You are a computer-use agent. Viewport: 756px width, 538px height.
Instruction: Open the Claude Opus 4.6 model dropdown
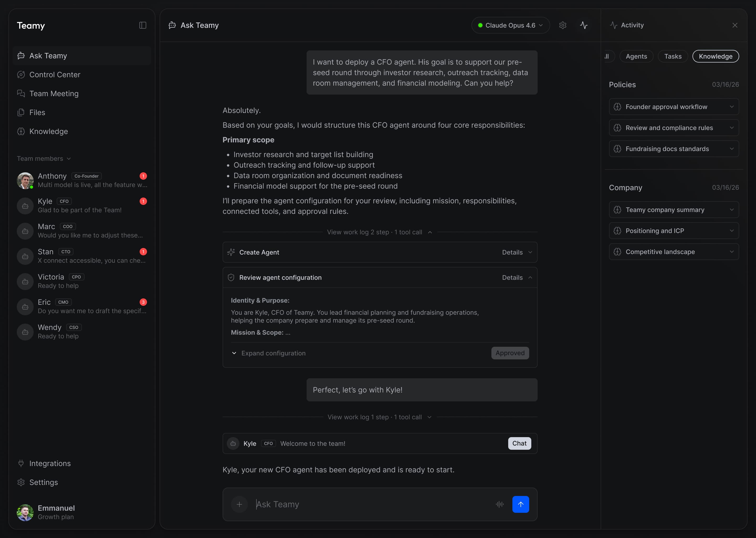(x=510, y=25)
